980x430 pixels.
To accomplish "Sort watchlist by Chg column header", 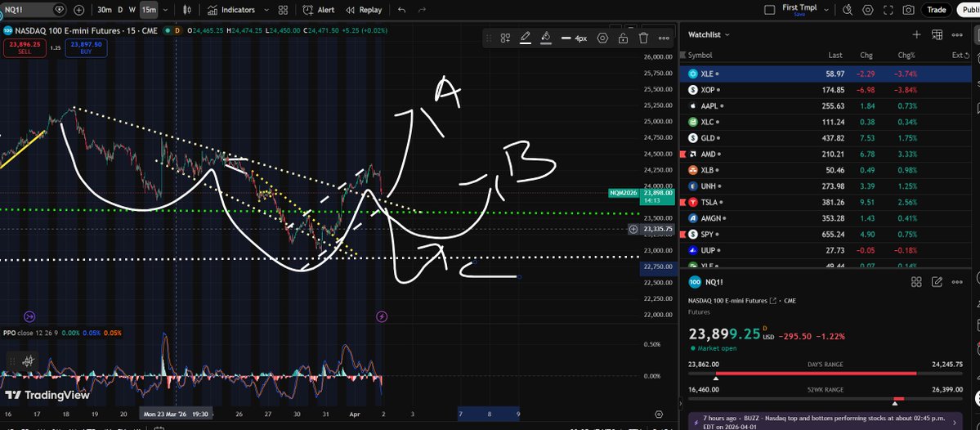I will [866, 55].
